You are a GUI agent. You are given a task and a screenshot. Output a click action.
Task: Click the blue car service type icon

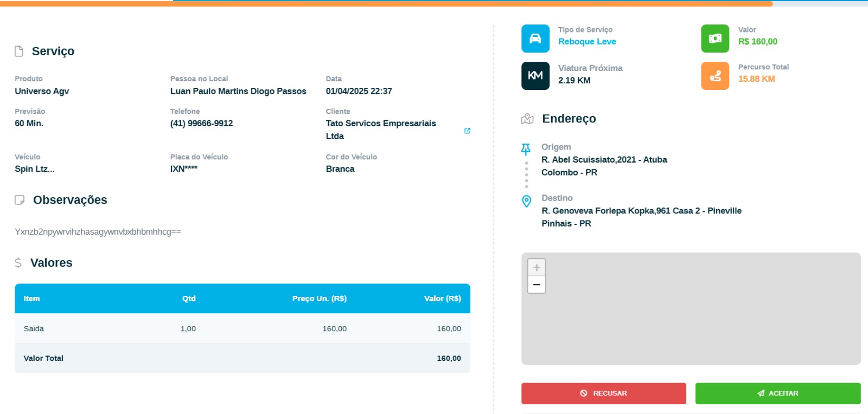click(x=535, y=38)
